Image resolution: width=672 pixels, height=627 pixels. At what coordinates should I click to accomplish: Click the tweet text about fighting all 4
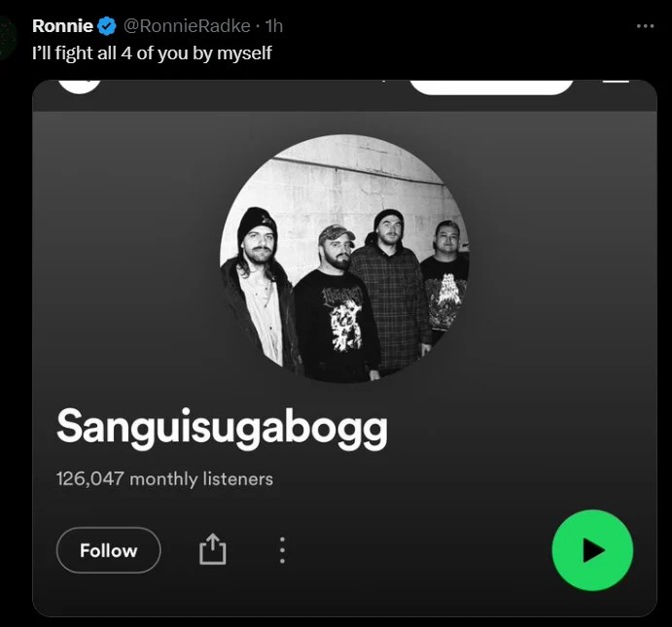click(x=152, y=53)
